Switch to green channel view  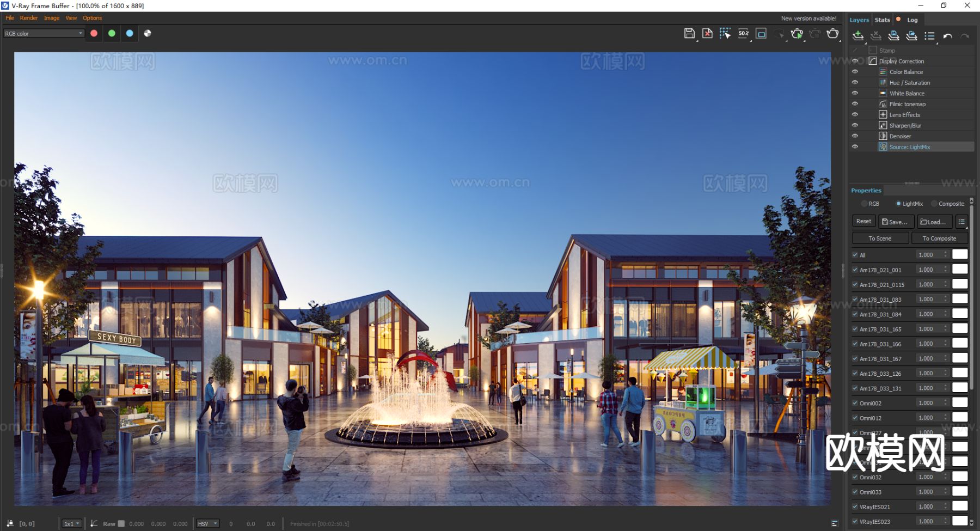pos(112,33)
